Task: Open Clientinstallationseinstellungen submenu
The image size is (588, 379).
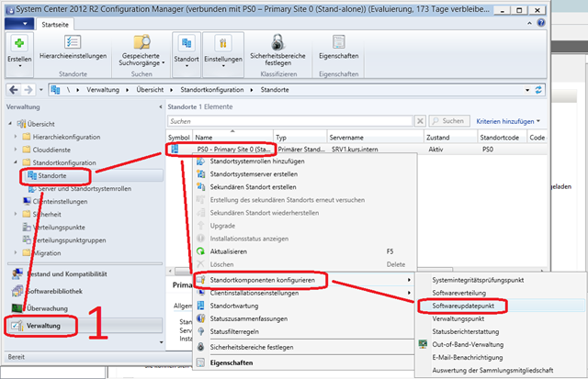Action: (304, 293)
